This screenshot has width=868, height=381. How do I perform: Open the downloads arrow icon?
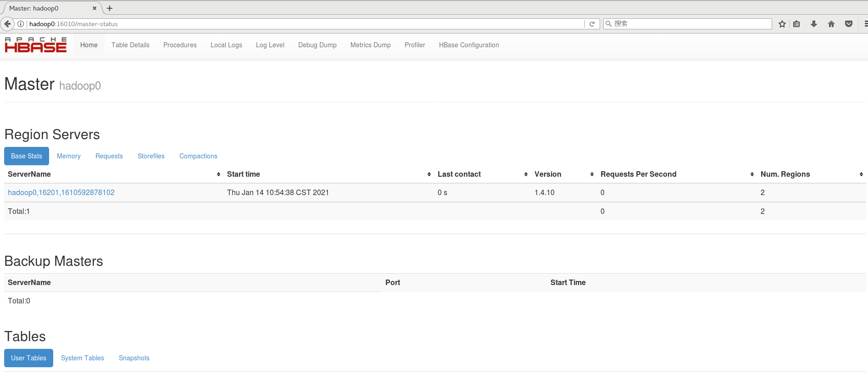814,24
